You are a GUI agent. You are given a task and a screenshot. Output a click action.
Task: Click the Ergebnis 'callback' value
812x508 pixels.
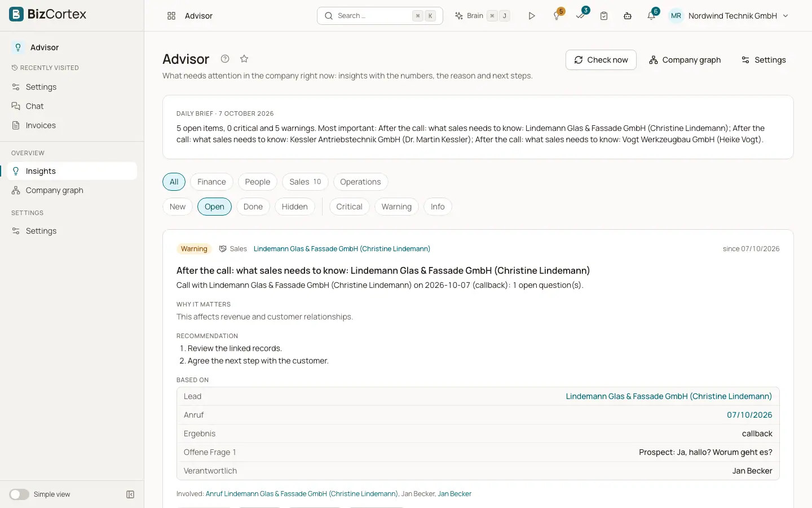pyautogui.click(x=757, y=433)
